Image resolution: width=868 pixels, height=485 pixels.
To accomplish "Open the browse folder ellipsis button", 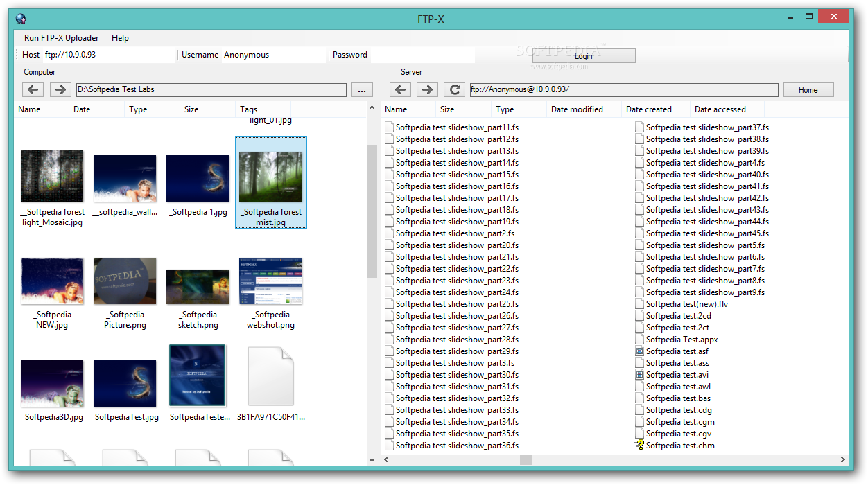I will [362, 90].
